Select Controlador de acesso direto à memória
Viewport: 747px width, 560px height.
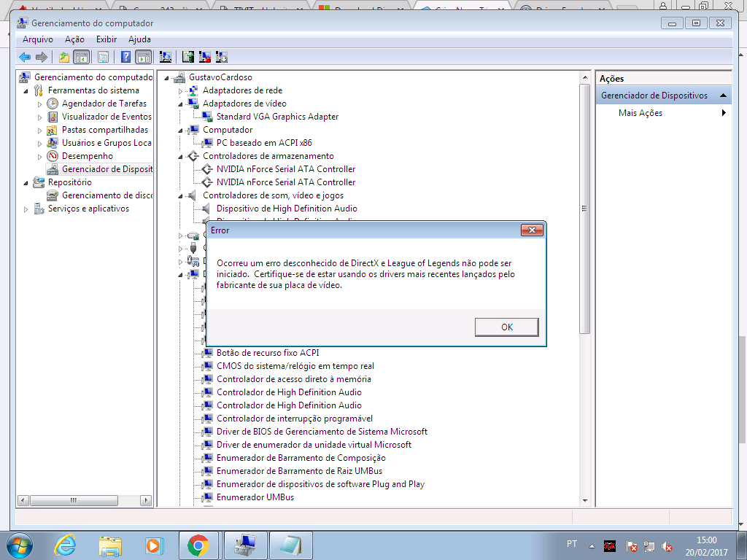coord(293,379)
